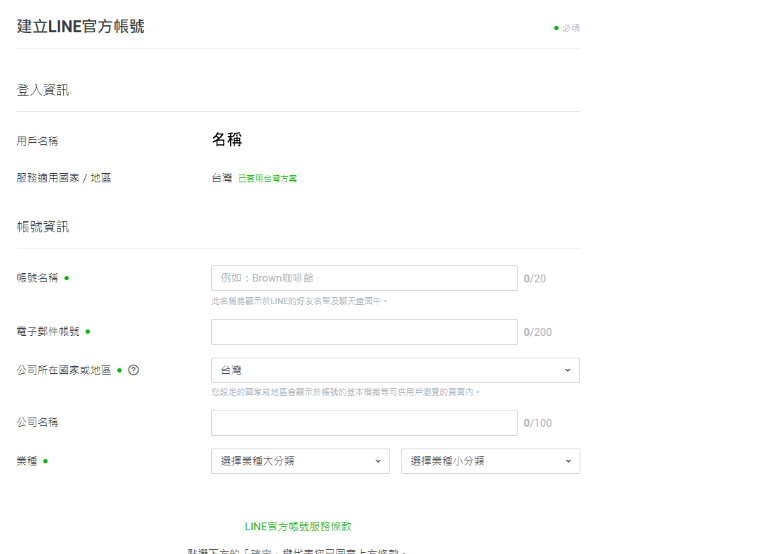The width and height of the screenshot is (769, 554).
Task: Click the 用戶名稱 label
Action: click(37, 141)
